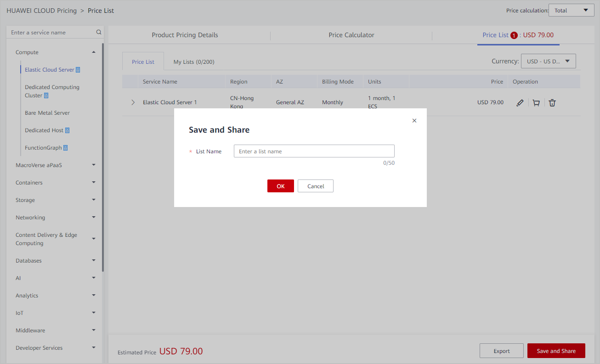
Task: Click the Billing Mode column header
Action: 338,82
